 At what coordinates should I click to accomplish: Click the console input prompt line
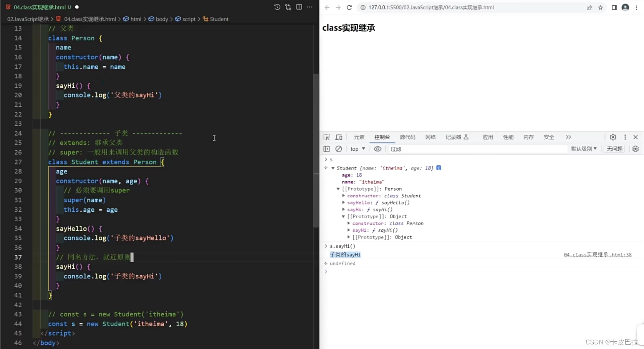coord(482,272)
